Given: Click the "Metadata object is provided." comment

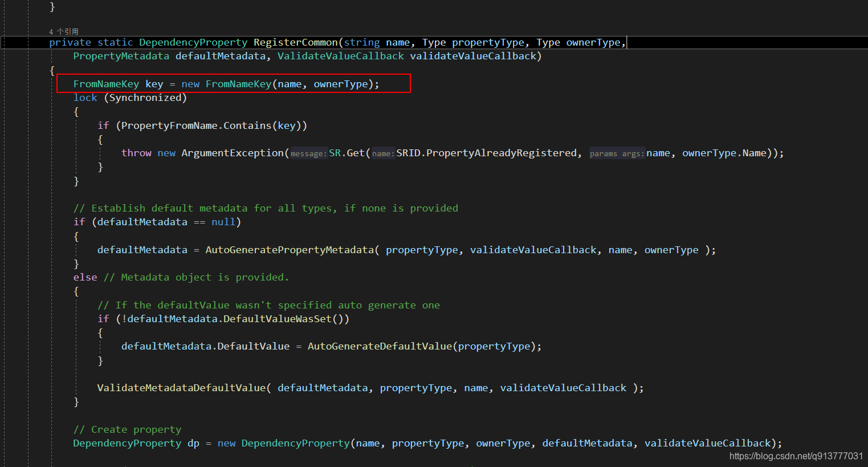Looking at the screenshot, I should [x=196, y=277].
